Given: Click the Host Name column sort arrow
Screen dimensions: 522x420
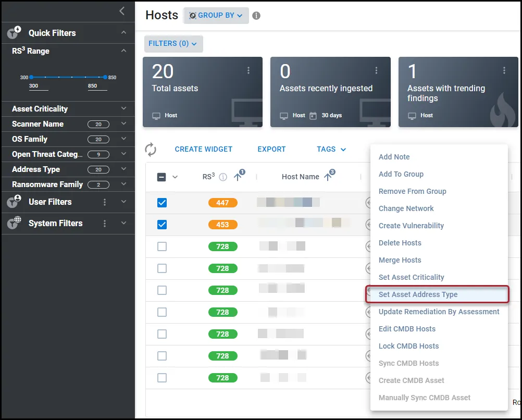Looking at the screenshot, I should click(328, 177).
